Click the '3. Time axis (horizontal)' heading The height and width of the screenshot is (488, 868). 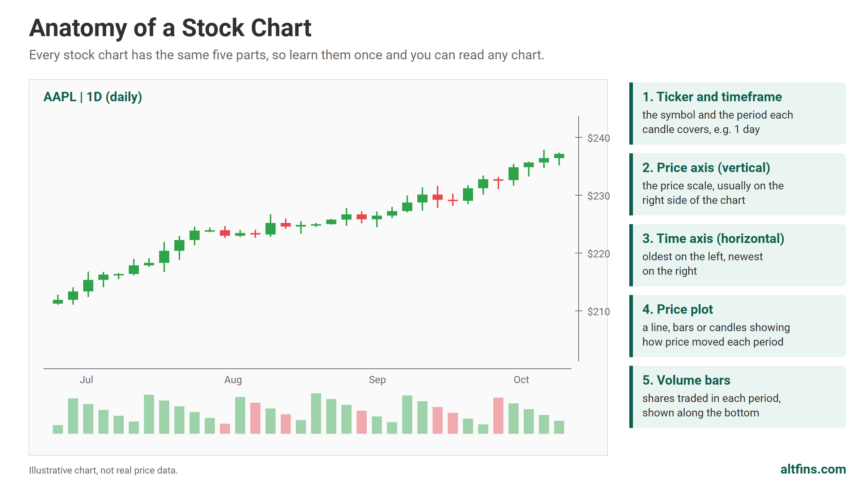click(713, 239)
